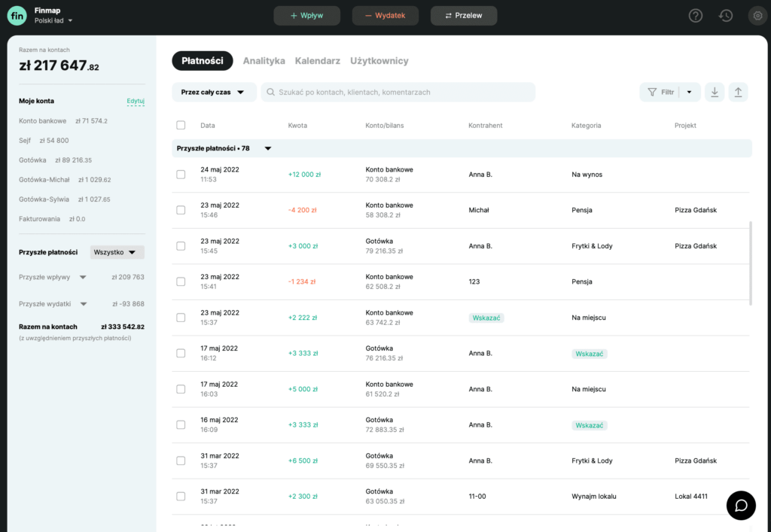
Task: Check the +2 300 zł payment row
Action: point(181,497)
